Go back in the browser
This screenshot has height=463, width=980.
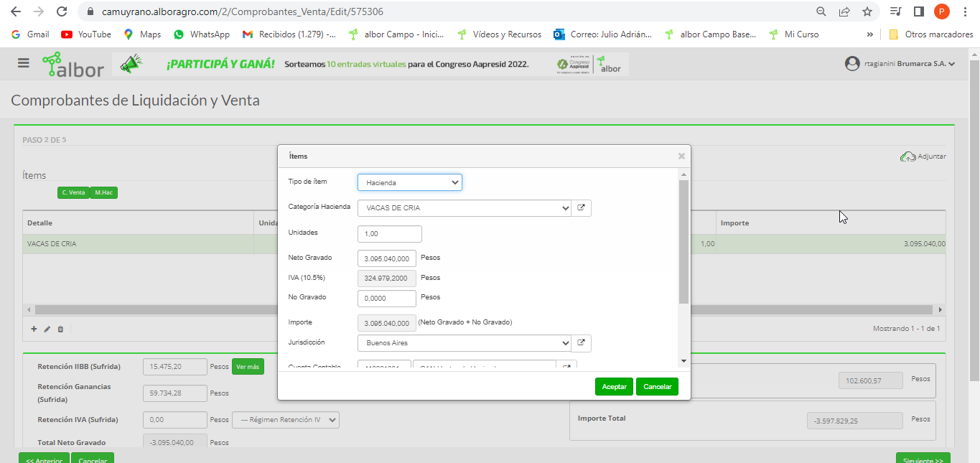coord(15,11)
